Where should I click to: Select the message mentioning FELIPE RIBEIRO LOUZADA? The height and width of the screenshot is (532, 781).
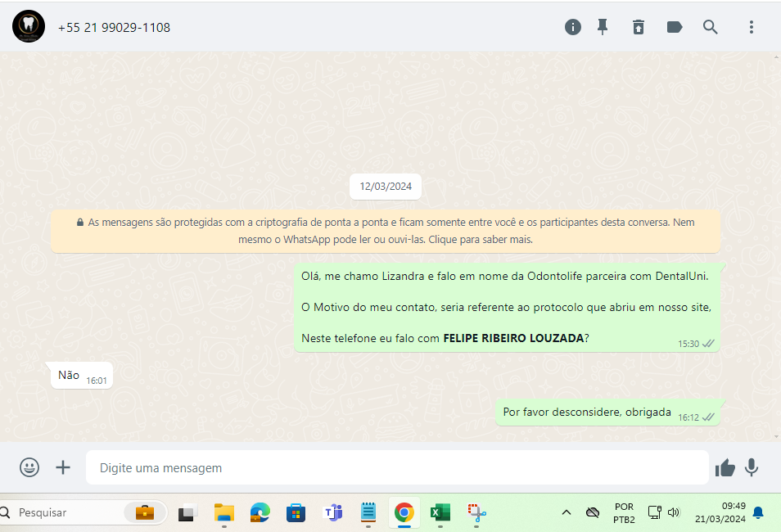507,308
